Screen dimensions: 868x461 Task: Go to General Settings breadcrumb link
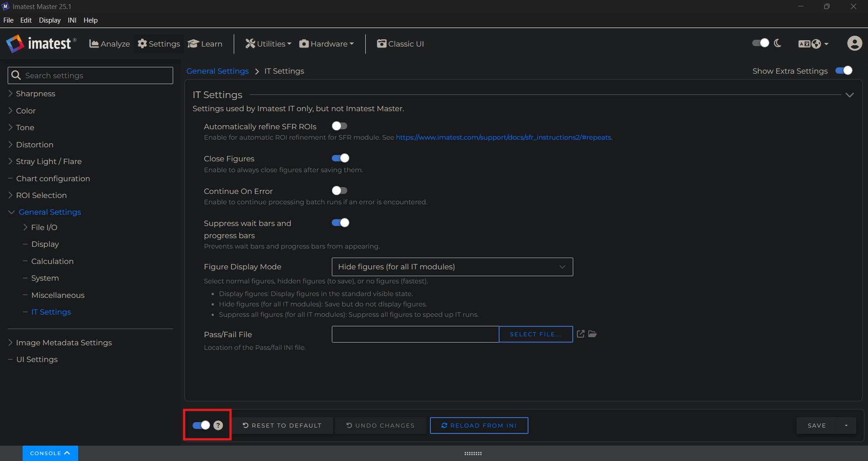pyautogui.click(x=217, y=71)
